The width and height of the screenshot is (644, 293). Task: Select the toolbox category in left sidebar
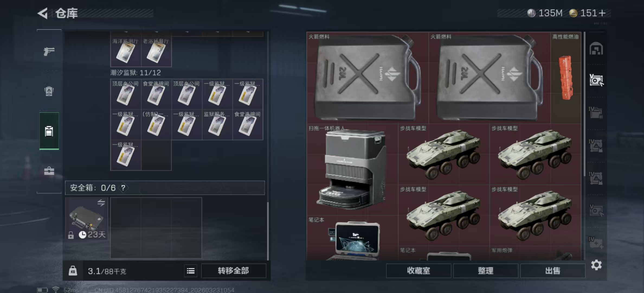(x=49, y=171)
